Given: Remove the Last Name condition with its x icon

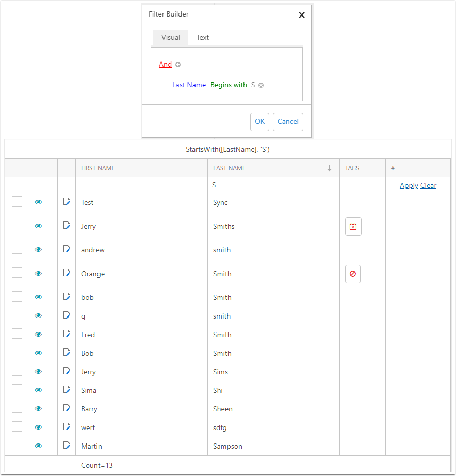Looking at the screenshot, I should click(261, 85).
